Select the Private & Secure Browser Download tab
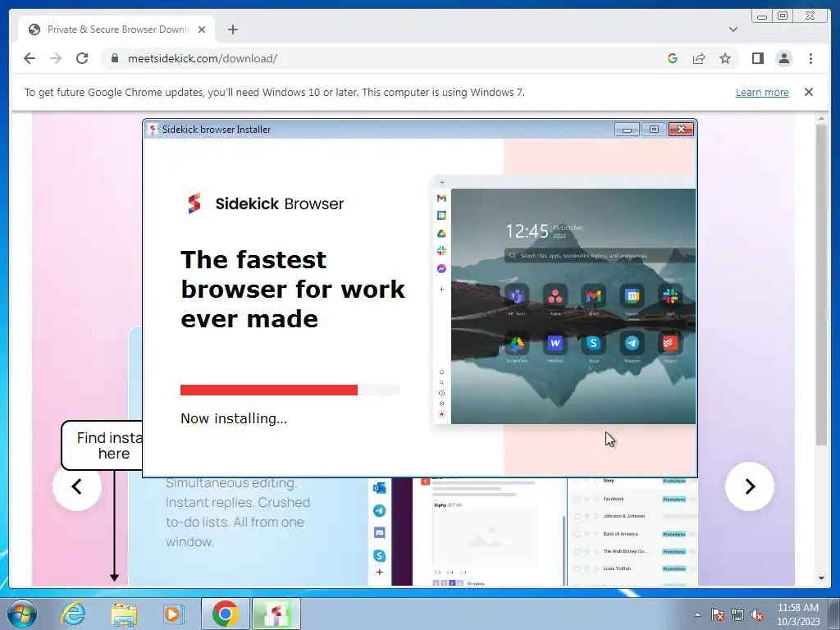840x630 pixels. [116, 30]
